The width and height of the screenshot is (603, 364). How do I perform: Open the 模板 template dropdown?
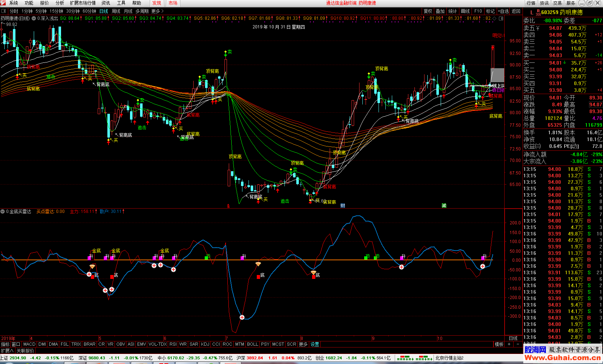499,344
